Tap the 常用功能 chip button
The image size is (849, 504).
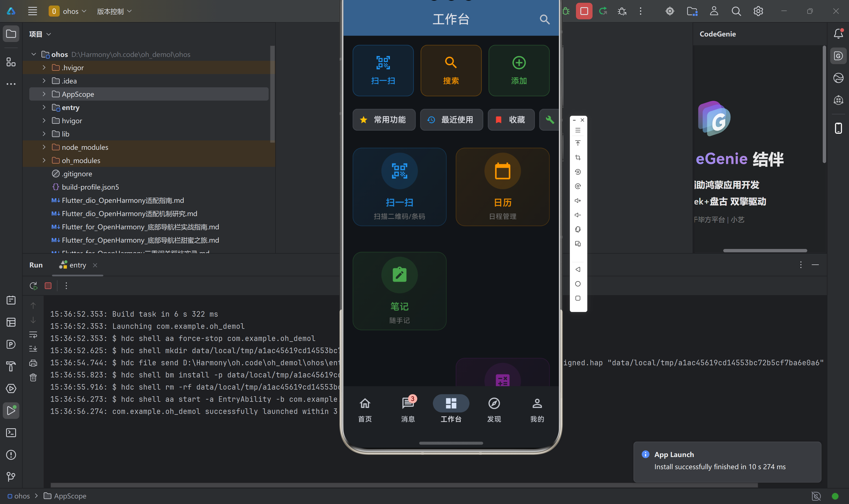384,120
